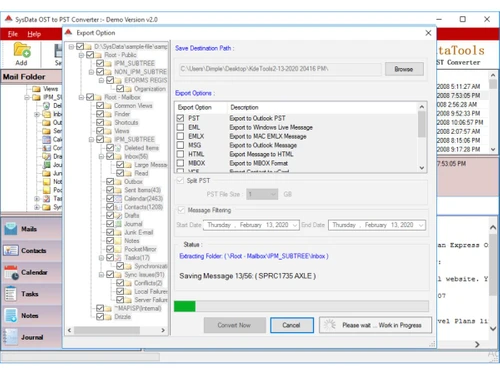Toggle the PST export option checkbox

(x=180, y=118)
